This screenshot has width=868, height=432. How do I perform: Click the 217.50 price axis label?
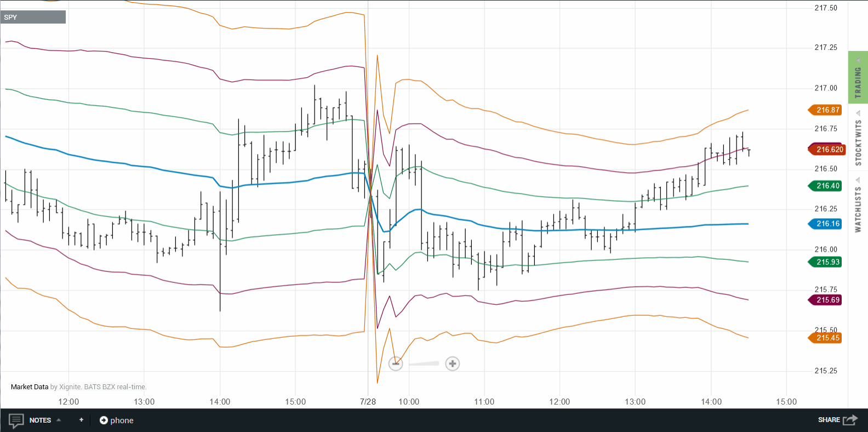[x=826, y=8]
